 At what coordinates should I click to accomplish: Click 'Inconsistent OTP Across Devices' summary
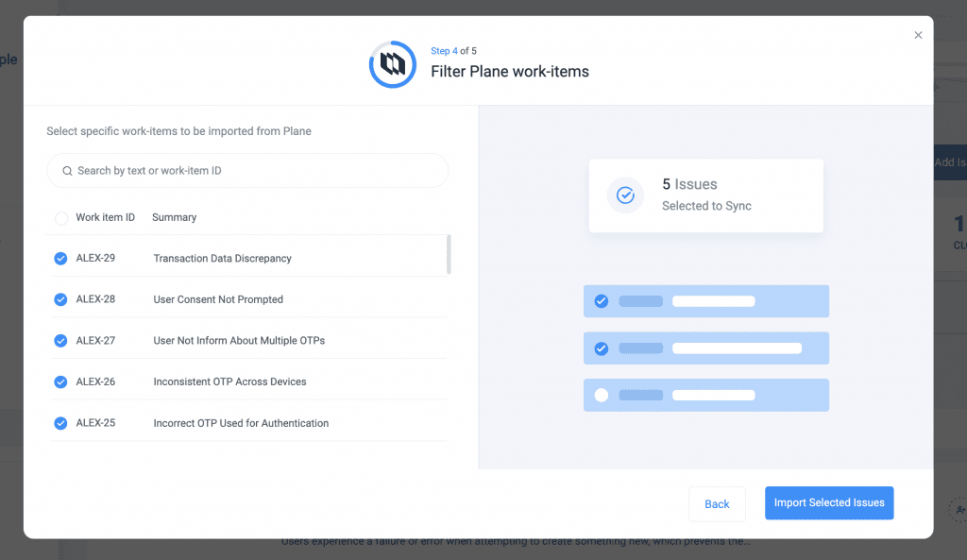coord(230,382)
